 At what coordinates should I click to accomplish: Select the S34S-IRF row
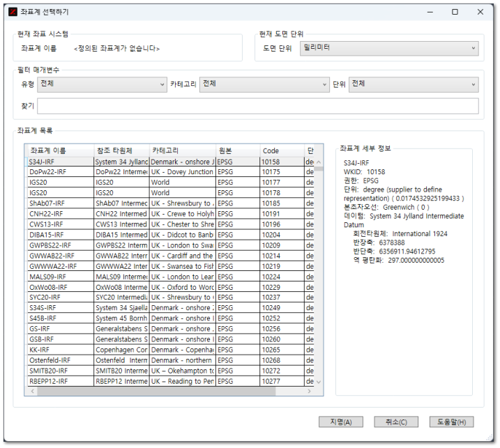(x=171, y=308)
